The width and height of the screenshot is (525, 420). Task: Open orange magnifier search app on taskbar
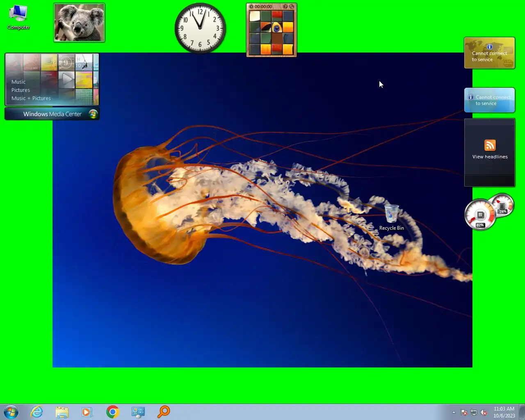[x=163, y=412]
